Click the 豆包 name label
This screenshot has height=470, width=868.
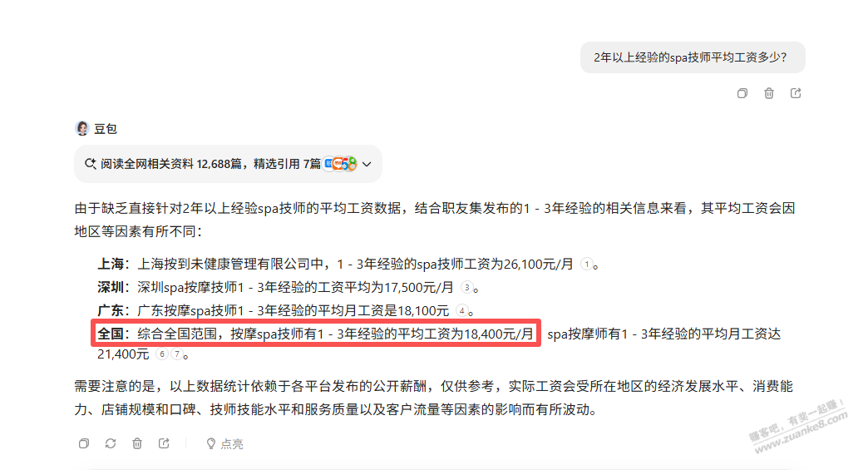click(x=106, y=129)
